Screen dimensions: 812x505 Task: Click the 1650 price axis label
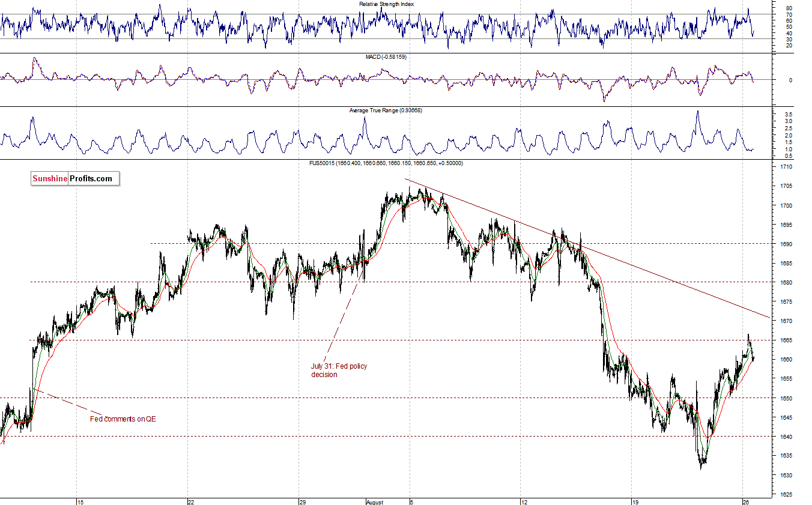[787, 398]
